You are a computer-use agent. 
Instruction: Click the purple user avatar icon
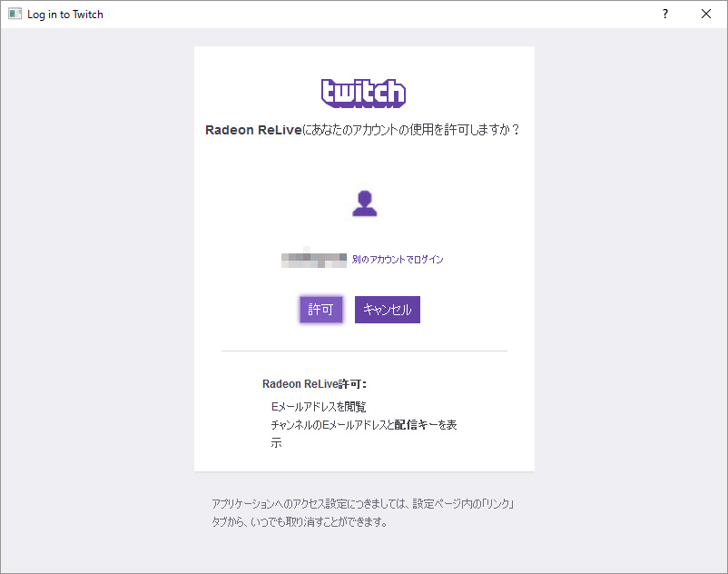coord(364,204)
